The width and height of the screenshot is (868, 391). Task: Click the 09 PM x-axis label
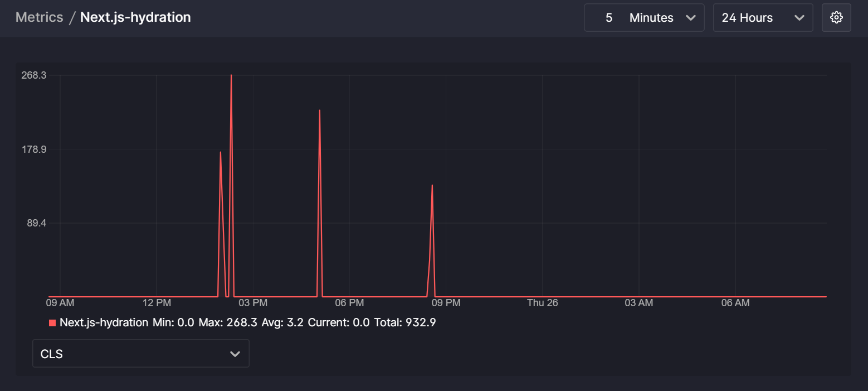(446, 303)
